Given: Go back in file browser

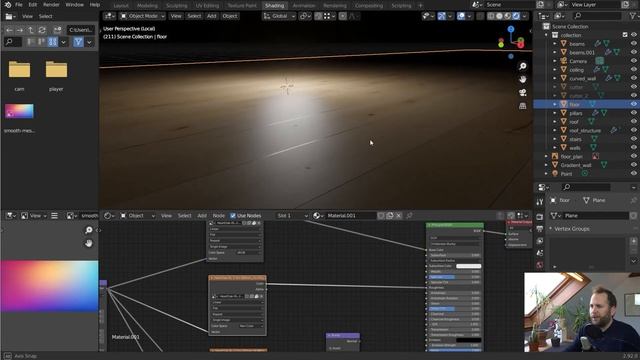Looking at the screenshot, I should pyautogui.click(x=9, y=30).
